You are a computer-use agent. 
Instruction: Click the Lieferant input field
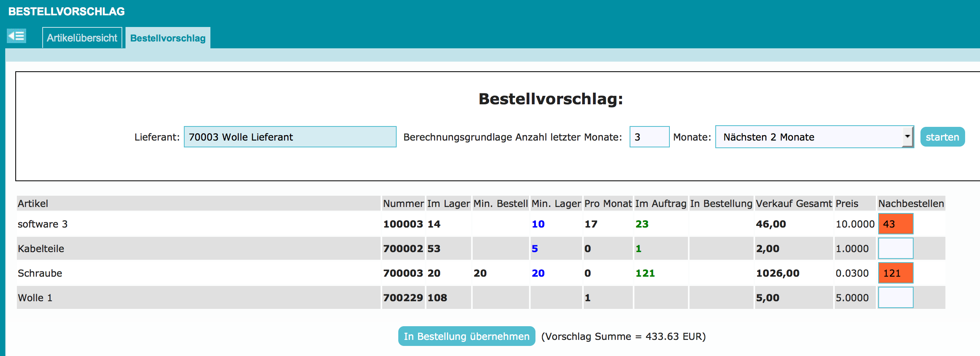(290, 137)
